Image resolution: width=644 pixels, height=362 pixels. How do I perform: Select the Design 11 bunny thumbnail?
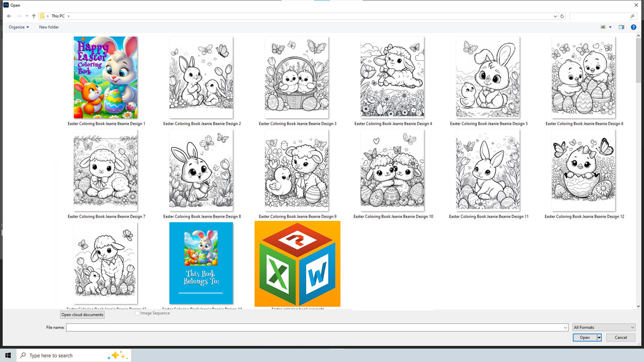(x=488, y=170)
